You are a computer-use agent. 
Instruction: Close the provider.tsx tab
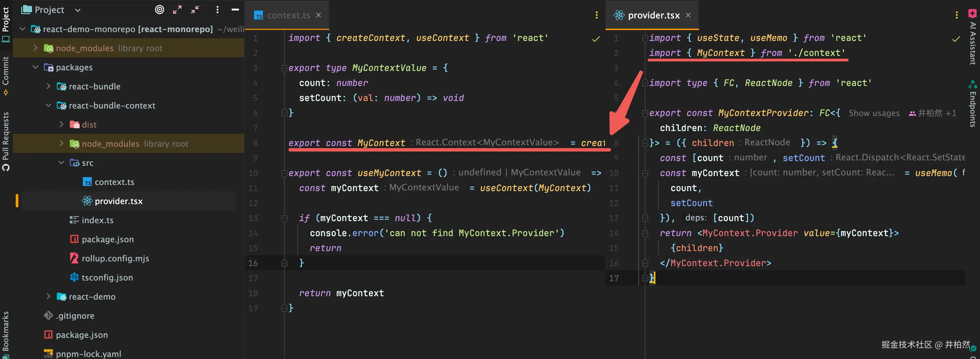pyautogui.click(x=688, y=15)
